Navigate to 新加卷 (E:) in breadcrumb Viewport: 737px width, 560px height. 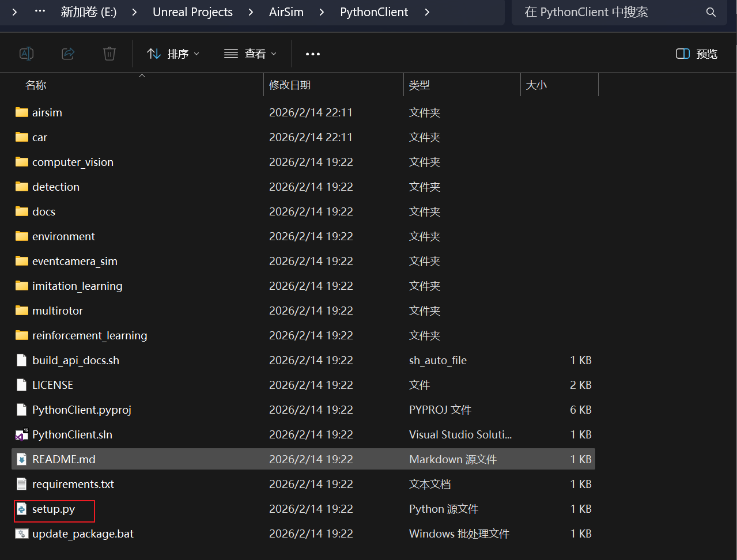pyautogui.click(x=89, y=12)
